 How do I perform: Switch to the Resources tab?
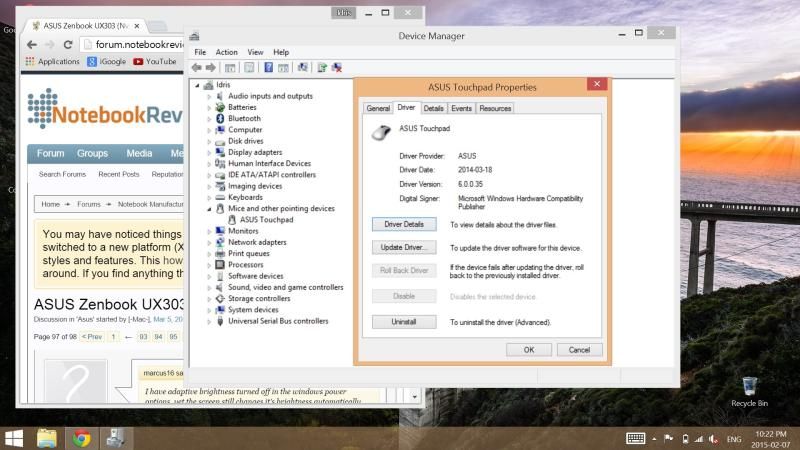[495, 108]
